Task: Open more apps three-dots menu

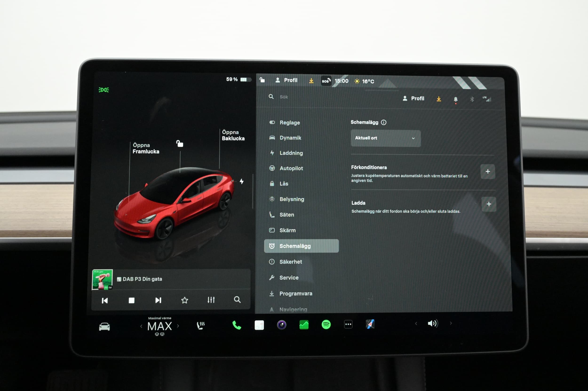Action: coord(348,324)
